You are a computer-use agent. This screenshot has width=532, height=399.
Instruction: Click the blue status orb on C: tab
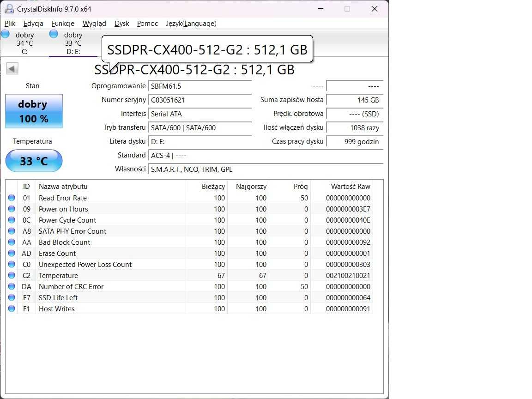pyautogui.click(x=6, y=34)
